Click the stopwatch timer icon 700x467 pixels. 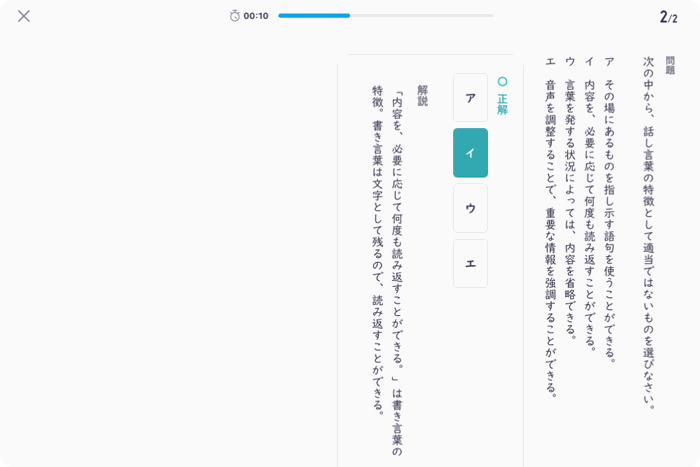point(235,16)
